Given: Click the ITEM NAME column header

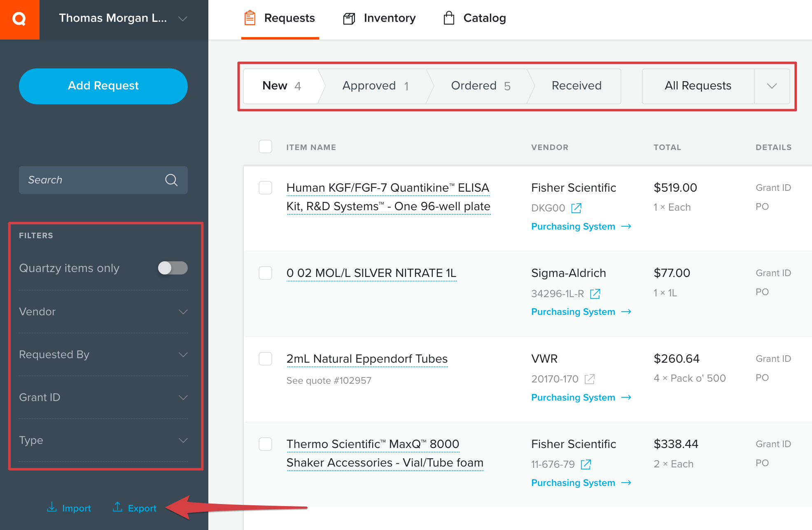Looking at the screenshot, I should (311, 147).
